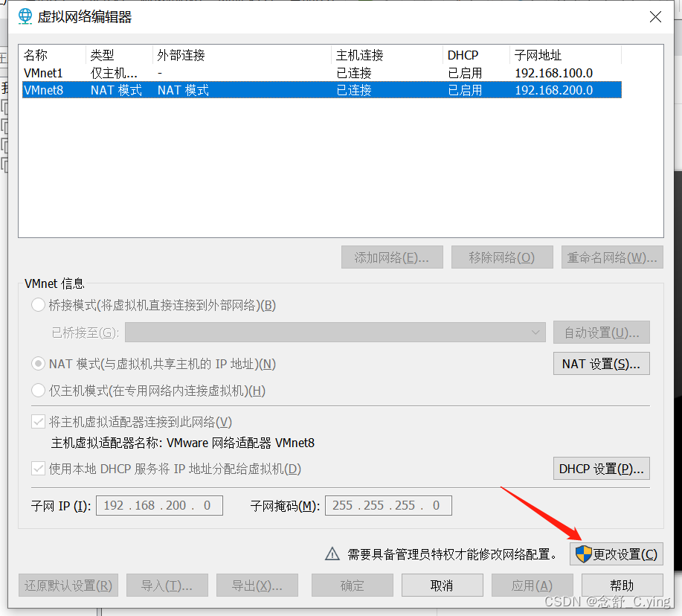Open DHCP 设置 dialog
682x616 pixels.
click(602, 469)
